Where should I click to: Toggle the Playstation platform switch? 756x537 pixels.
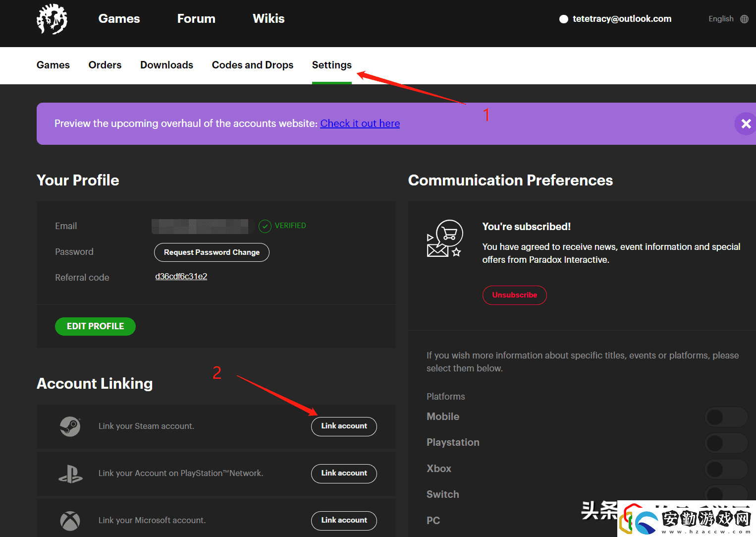coord(726,443)
